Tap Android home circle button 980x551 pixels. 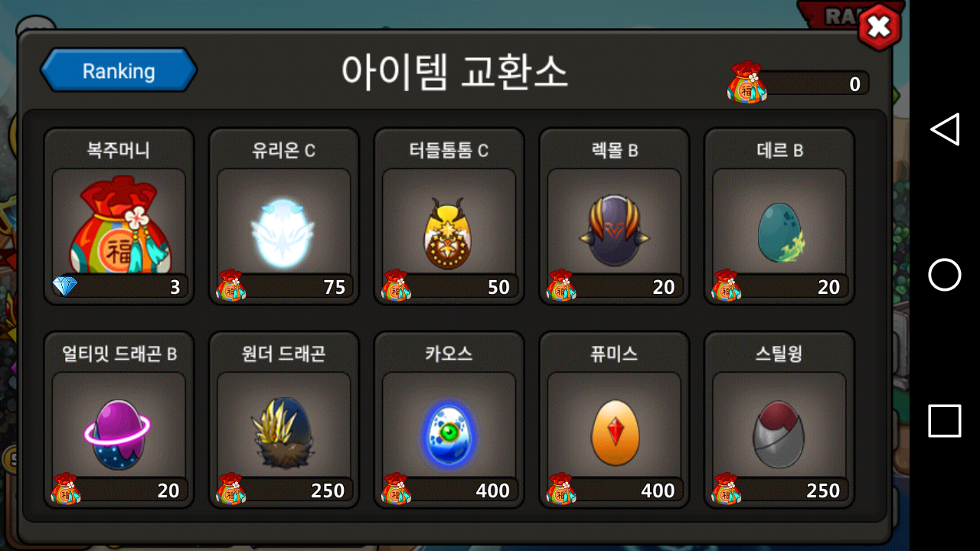tap(945, 275)
